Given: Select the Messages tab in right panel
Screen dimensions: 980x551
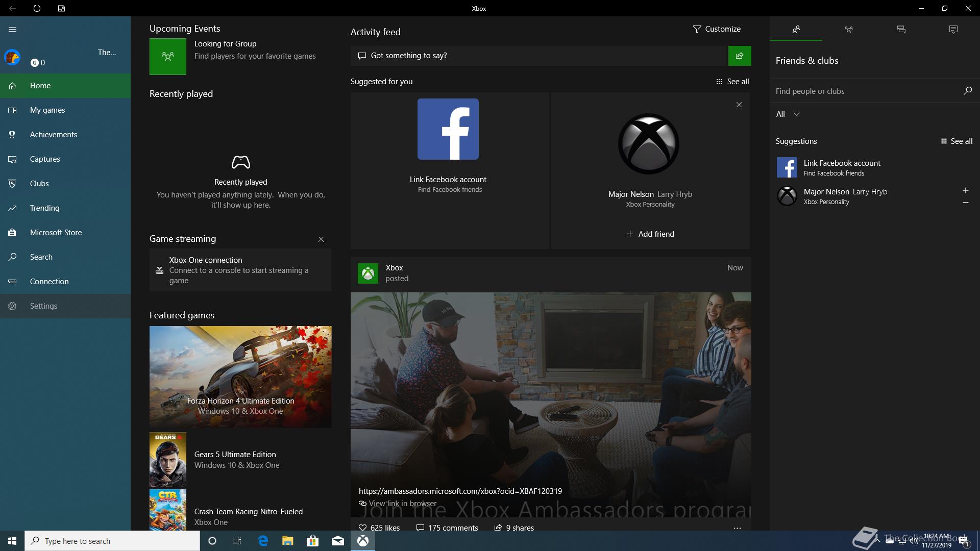Looking at the screenshot, I should pos(901,30).
